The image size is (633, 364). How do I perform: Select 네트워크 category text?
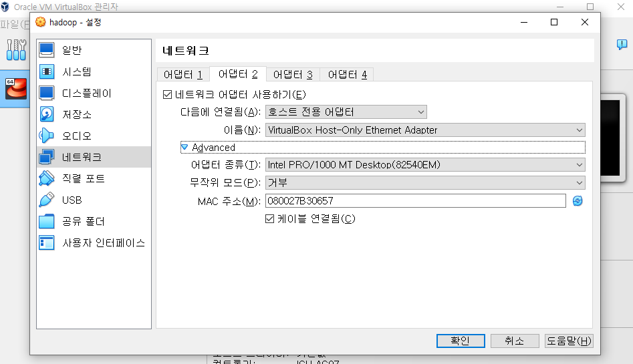tap(82, 157)
